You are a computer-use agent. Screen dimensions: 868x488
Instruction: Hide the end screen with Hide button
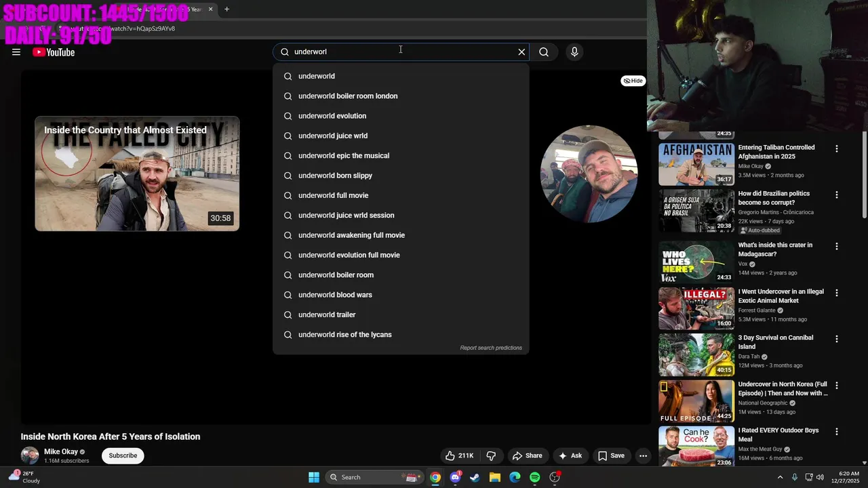[x=633, y=81]
